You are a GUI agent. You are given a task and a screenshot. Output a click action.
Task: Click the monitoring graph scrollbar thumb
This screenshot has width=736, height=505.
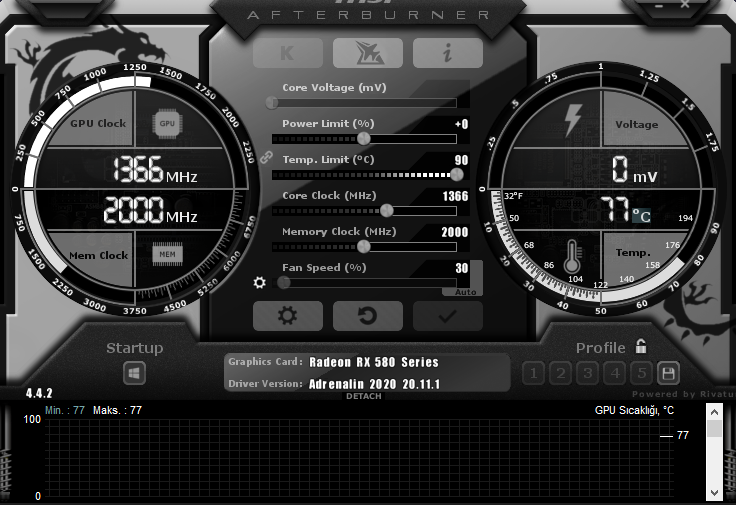714,428
